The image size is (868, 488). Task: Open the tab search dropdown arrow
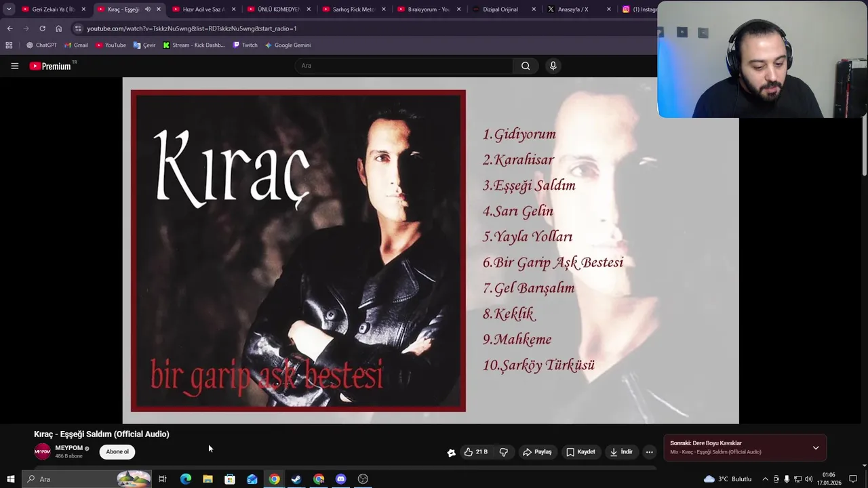click(9, 9)
